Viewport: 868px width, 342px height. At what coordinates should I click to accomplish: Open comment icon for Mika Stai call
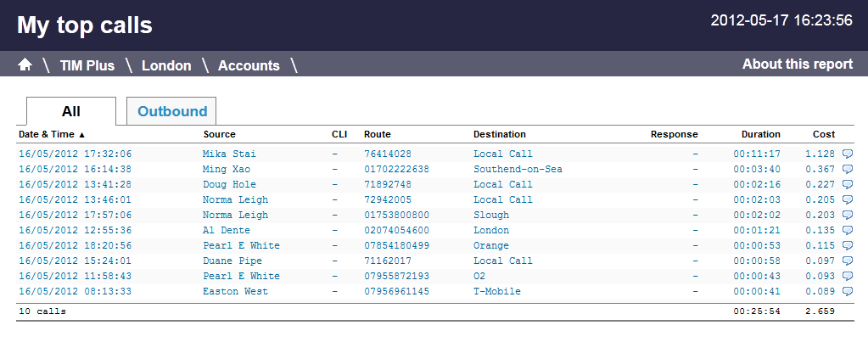tap(847, 154)
